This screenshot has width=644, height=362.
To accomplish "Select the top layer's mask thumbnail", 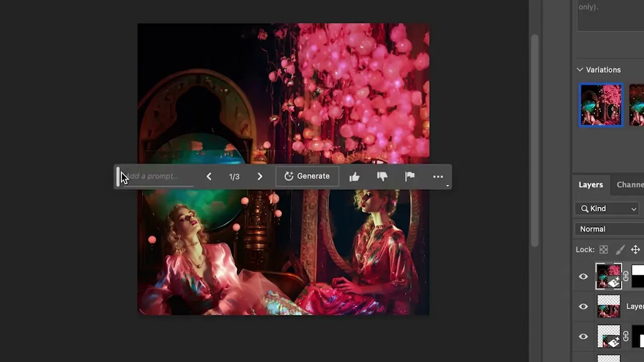I will (x=638, y=277).
